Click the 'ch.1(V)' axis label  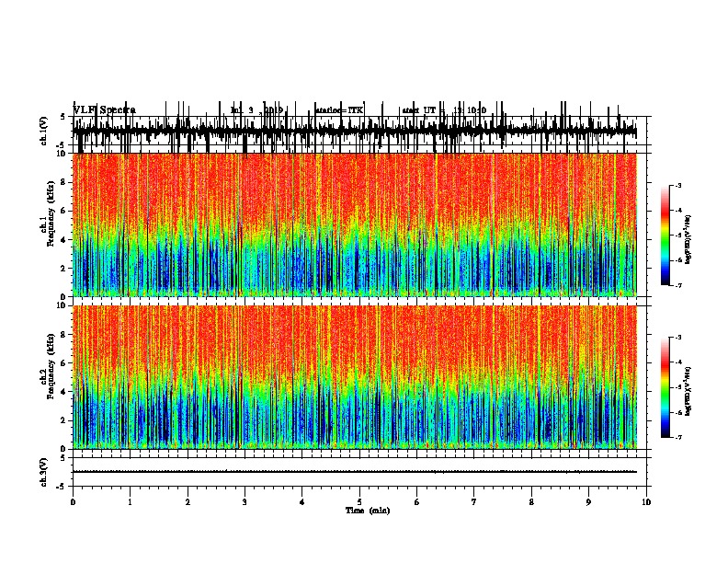point(43,131)
